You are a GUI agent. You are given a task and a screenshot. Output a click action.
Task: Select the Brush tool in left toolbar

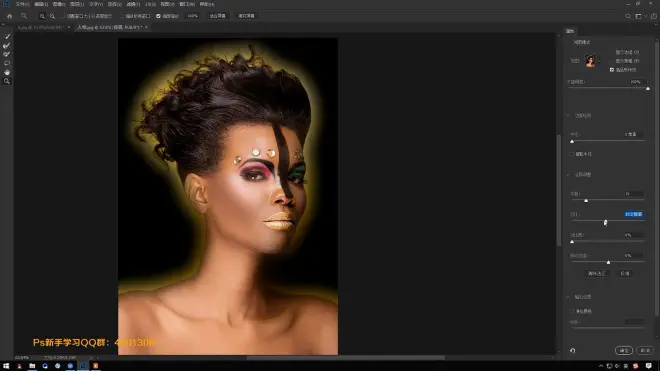pyautogui.click(x=7, y=54)
